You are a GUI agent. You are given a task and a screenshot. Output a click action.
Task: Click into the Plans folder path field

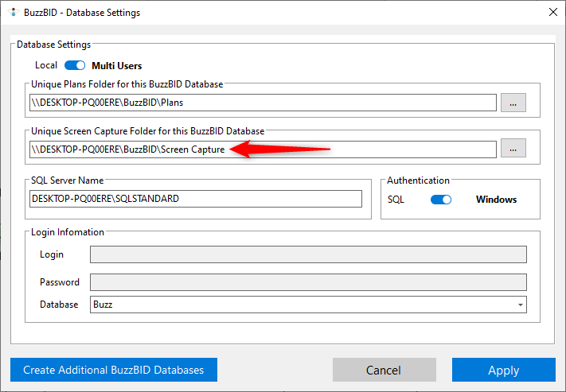263,103
